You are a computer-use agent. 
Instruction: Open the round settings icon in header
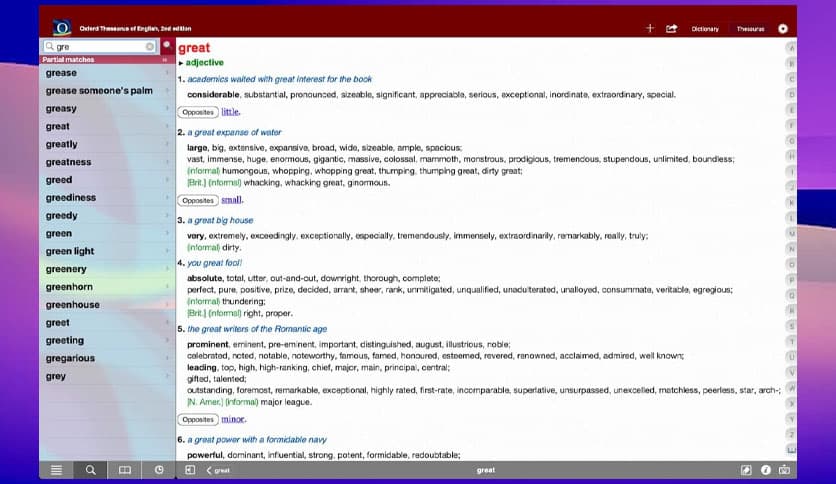[x=783, y=29]
